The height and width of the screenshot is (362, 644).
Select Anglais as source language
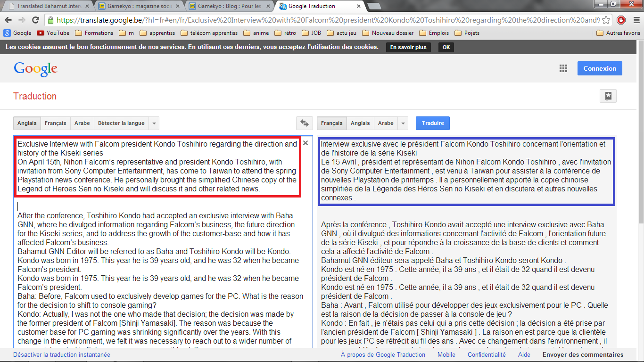(x=27, y=123)
